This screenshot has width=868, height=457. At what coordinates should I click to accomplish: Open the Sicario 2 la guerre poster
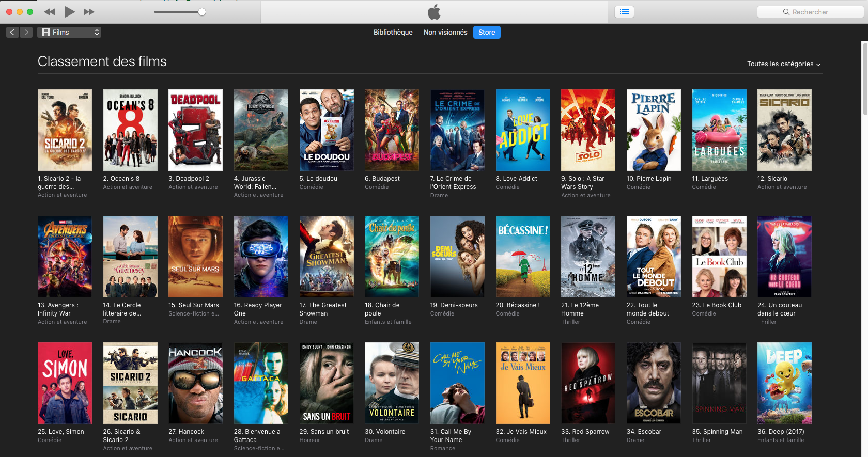coord(65,130)
